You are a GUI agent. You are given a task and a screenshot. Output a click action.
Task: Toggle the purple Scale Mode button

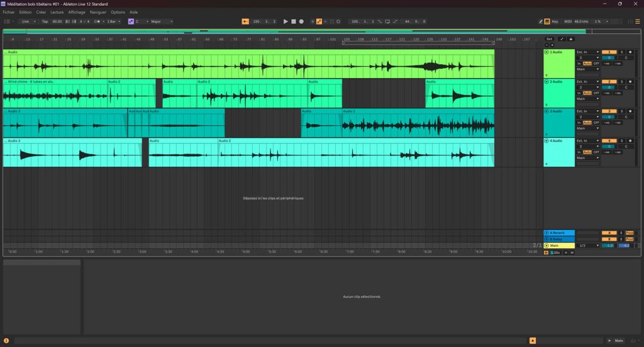tap(131, 21)
